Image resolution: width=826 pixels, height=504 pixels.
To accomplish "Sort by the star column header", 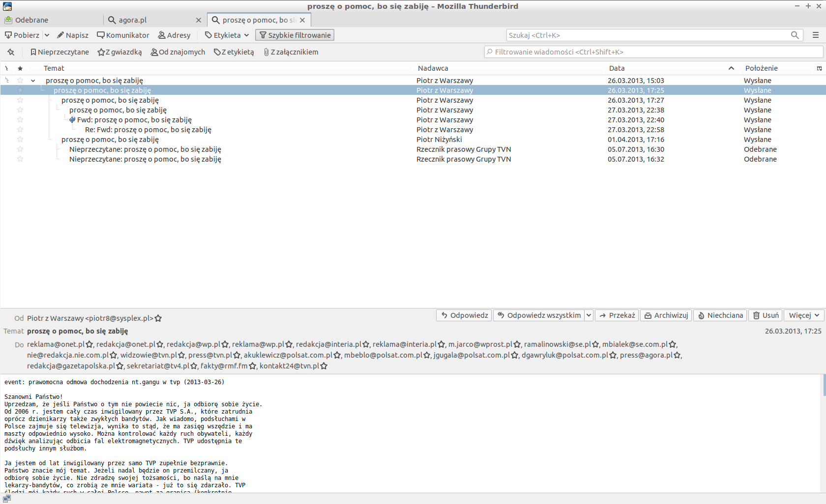I will [x=20, y=68].
